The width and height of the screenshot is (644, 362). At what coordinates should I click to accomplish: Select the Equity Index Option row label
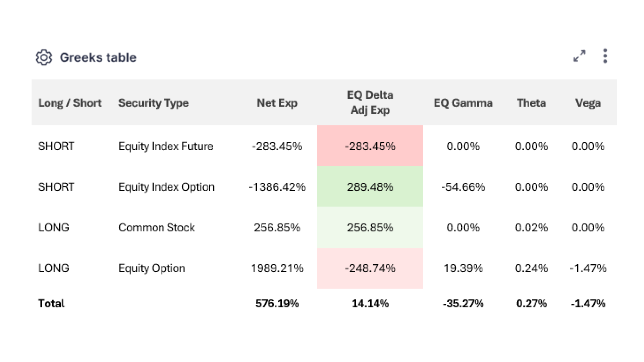pos(166,187)
